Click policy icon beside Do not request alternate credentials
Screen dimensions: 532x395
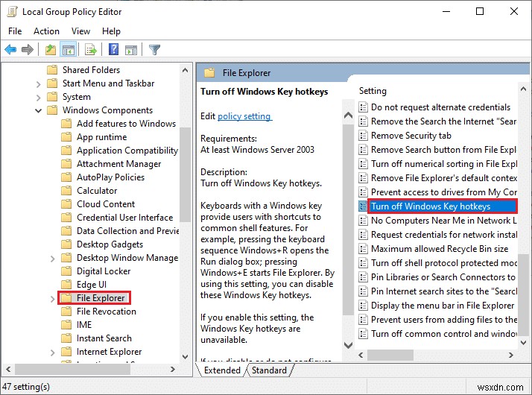tap(363, 107)
